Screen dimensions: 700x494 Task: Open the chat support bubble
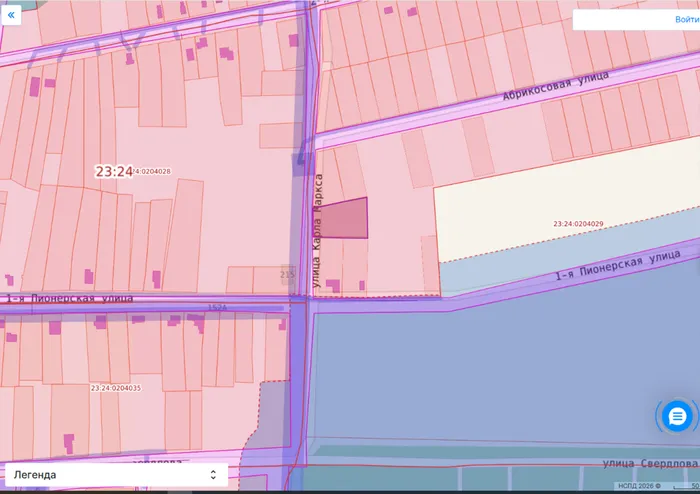click(x=677, y=417)
